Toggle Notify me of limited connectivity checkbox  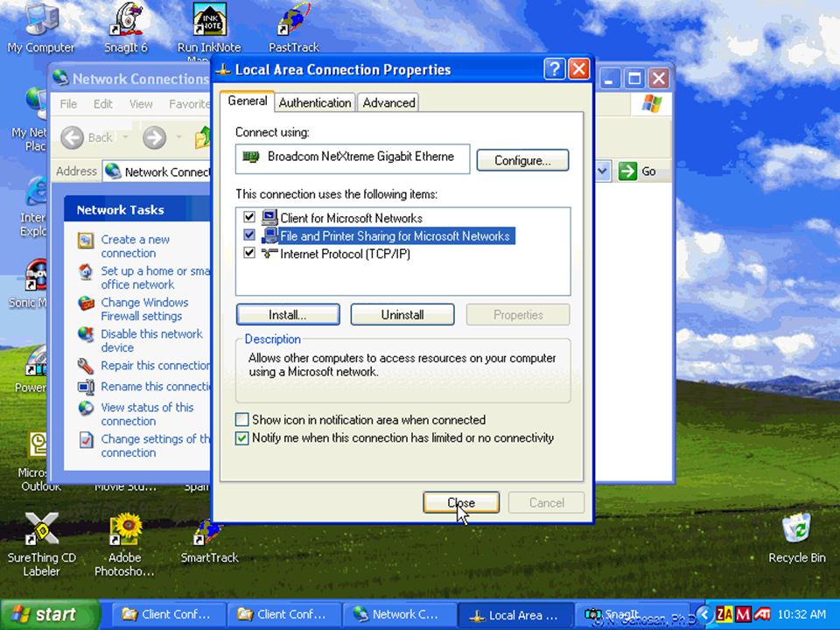[242, 437]
